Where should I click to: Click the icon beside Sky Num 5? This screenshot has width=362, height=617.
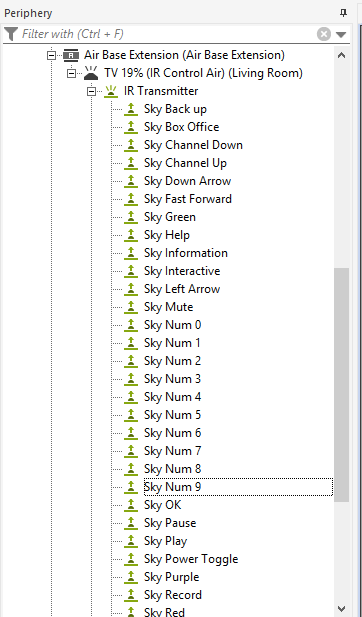(x=131, y=415)
